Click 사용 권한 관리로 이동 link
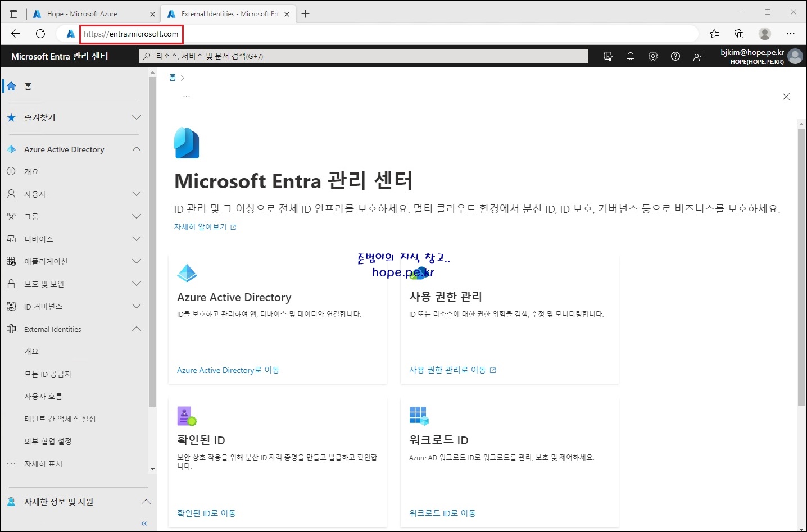This screenshot has width=807, height=532. [x=452, y=370]
